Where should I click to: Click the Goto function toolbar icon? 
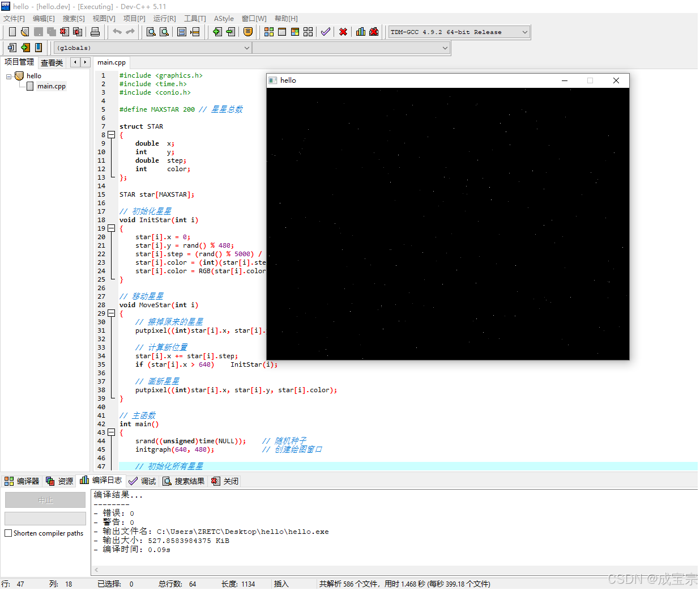pyautogui.click(x=182, y=32)
